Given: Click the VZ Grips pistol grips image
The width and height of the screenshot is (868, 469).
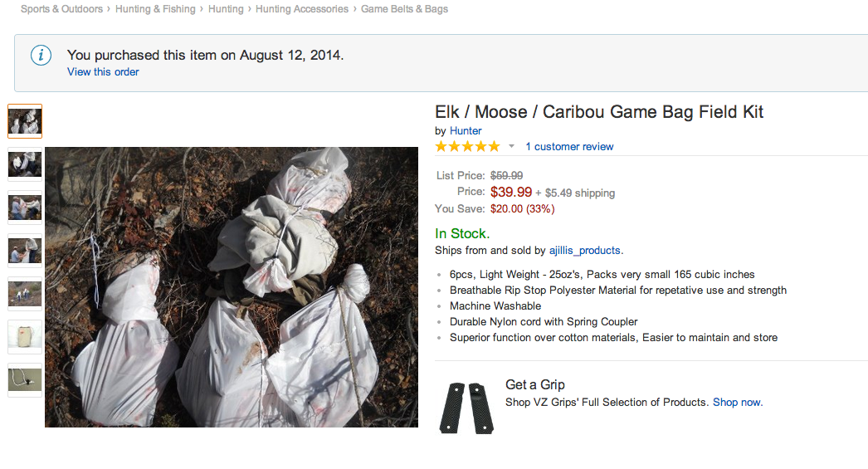Looking at the screenshot, I should pyautogui.click(x=464, y=407).
